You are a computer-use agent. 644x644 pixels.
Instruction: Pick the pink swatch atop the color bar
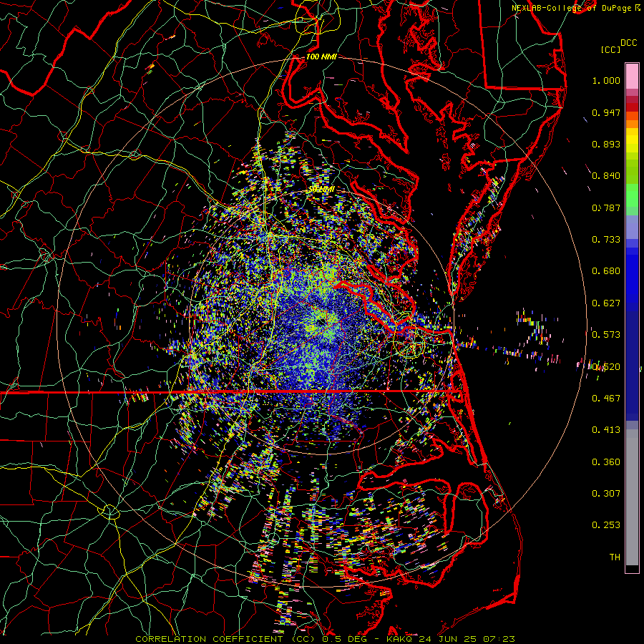[x=632, y=76]
